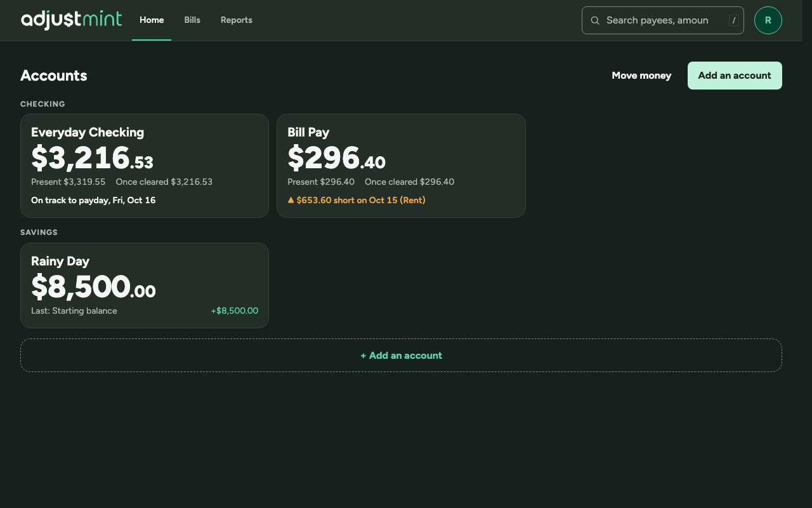This screenshot has width=812, height=508.
Task: Click the $3,216.53 balance amount
Action: 92,158
